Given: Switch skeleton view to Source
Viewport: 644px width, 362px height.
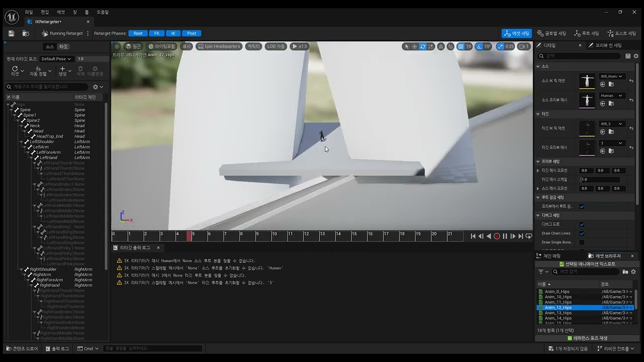Looking at the screenshot, I should (50, 46).
